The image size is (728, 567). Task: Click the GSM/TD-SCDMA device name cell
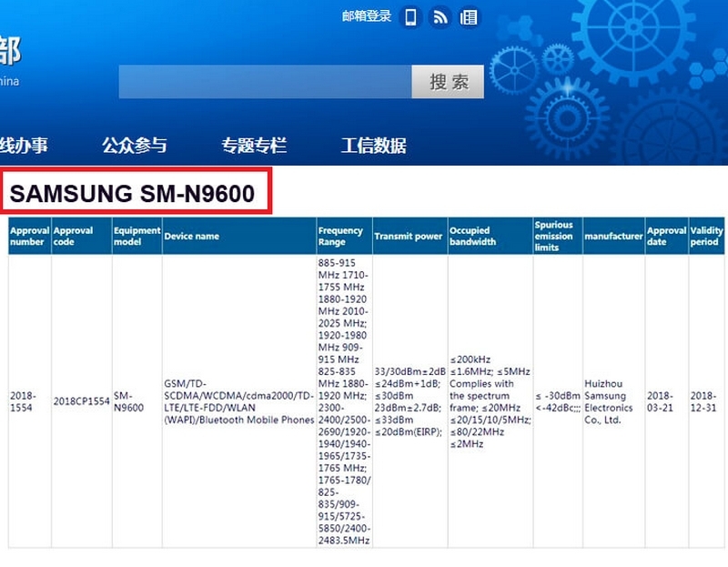click(239, 401)
